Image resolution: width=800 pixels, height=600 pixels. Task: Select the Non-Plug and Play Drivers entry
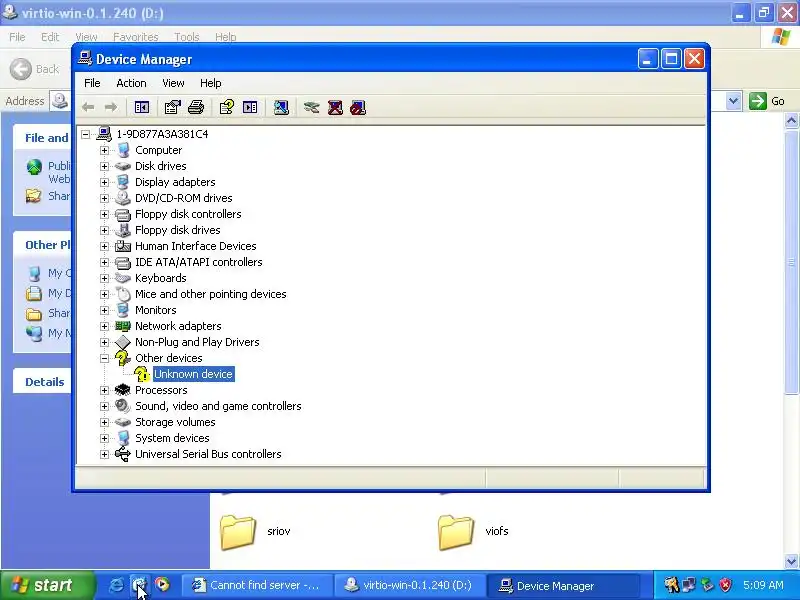tap(197, 342)
